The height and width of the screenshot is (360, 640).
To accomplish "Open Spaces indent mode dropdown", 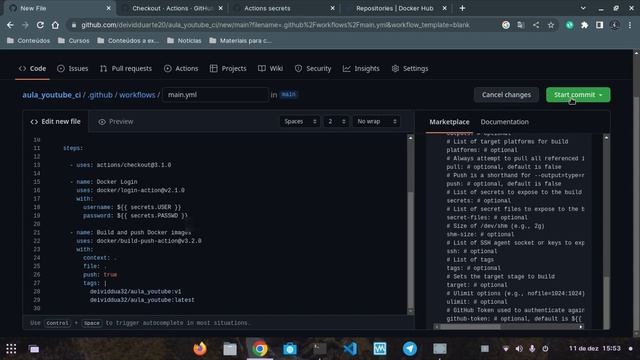I will coord(300,121).
